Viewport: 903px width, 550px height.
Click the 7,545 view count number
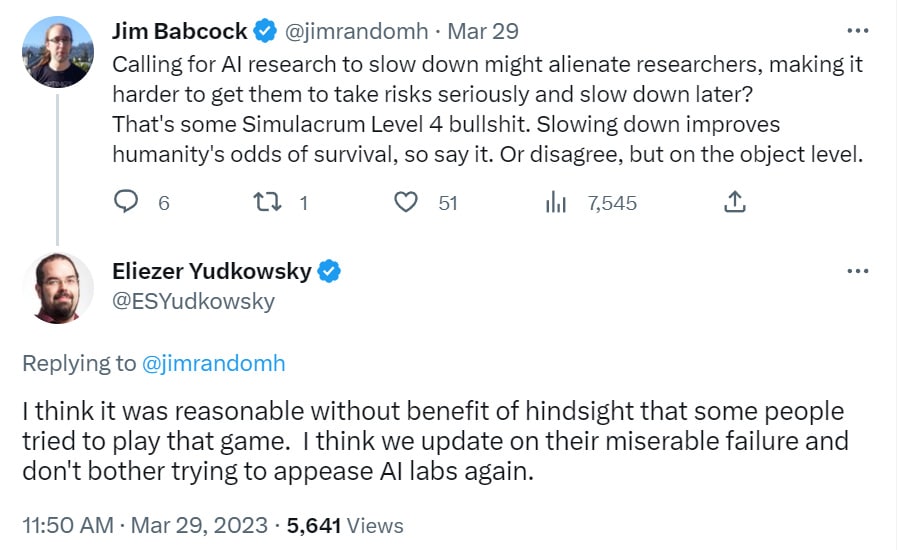612,203
